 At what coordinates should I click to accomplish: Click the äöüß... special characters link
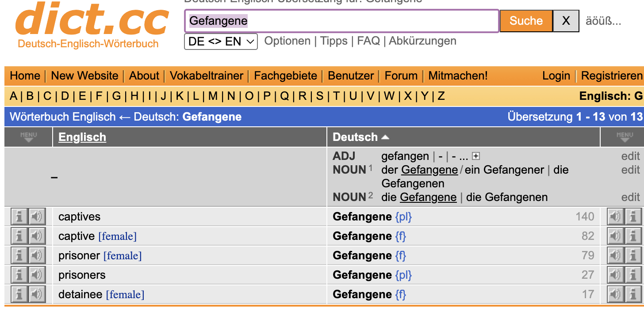click(x=603, y=21)
